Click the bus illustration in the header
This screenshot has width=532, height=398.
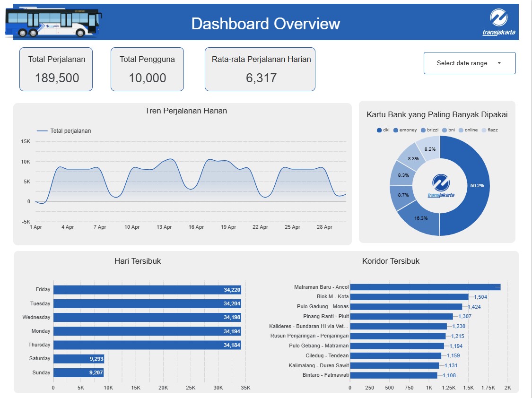[x=53, y=22]
